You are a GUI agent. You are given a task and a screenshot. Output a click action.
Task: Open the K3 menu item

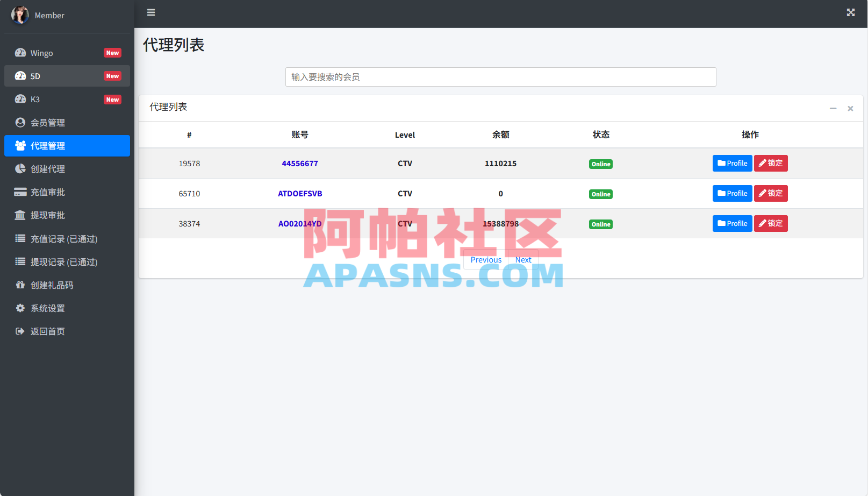click(67, 99)
